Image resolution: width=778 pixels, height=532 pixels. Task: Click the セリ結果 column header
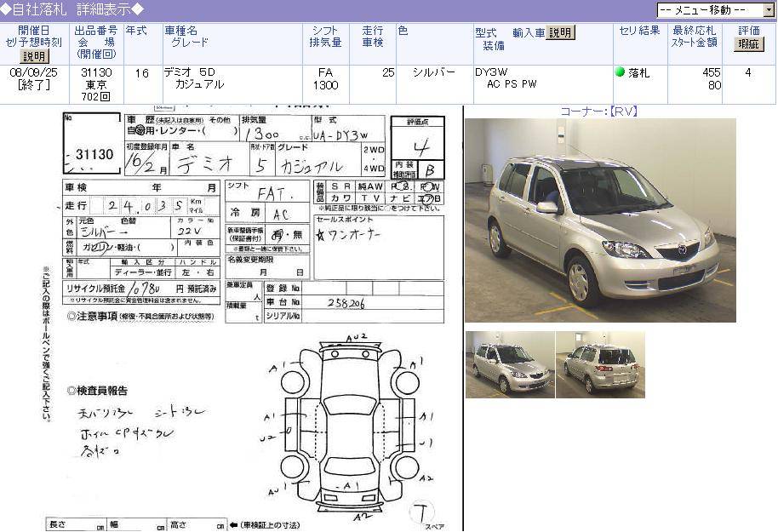tap(639, 31)
